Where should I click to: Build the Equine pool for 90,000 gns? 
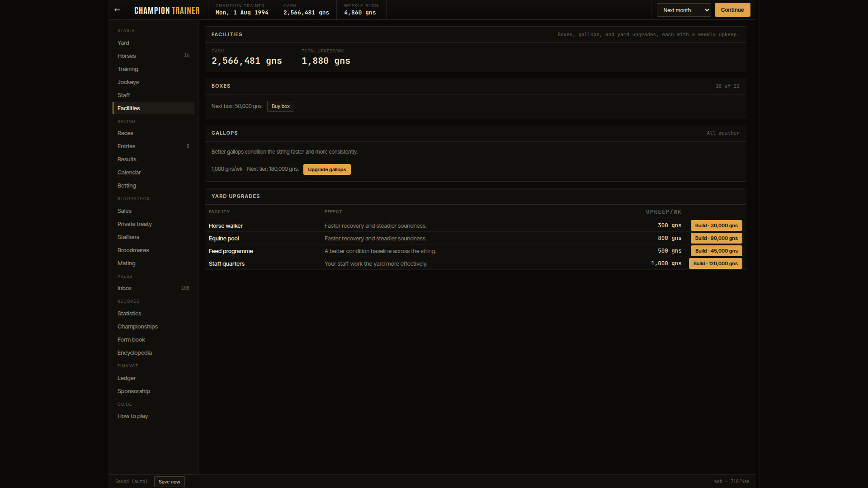[716, 238]
